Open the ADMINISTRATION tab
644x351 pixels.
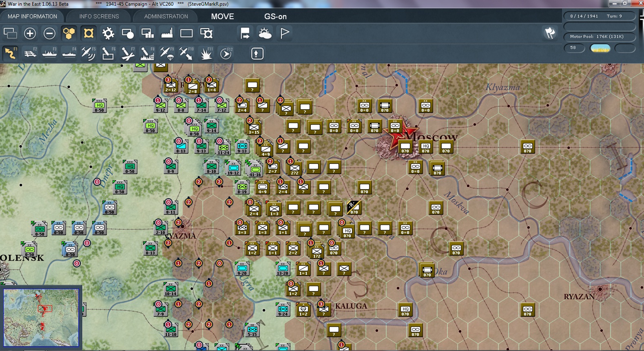pyautogui.click(x=166, y=16)
